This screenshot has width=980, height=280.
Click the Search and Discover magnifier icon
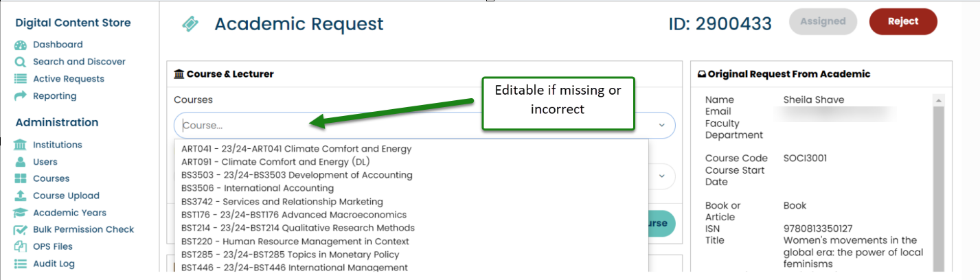click(20, 62)
